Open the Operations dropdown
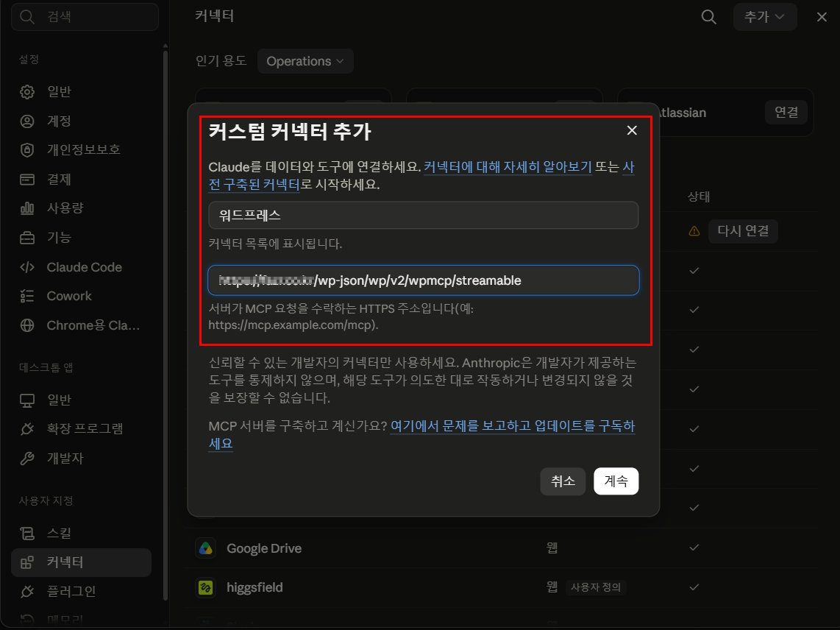Viewport: 840px width, 630px height. coord(305,61)
